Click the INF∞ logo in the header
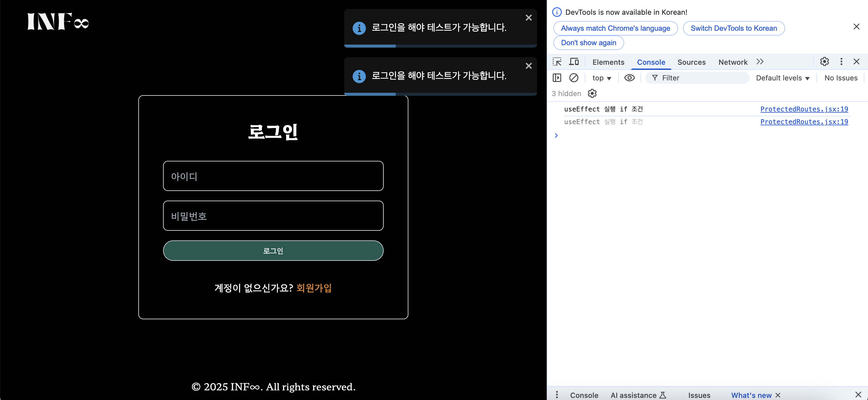Screen dimensions: 868x400 click(x=58, y=22)
